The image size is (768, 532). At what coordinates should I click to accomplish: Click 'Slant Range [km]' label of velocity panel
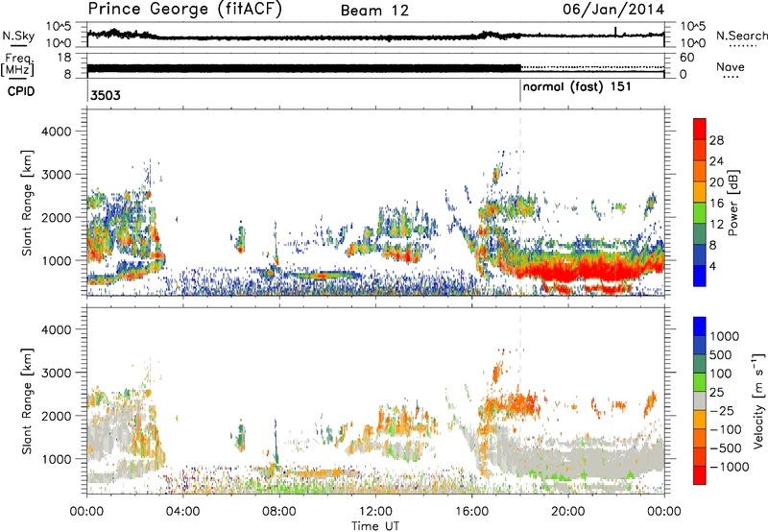coord(27,400)
